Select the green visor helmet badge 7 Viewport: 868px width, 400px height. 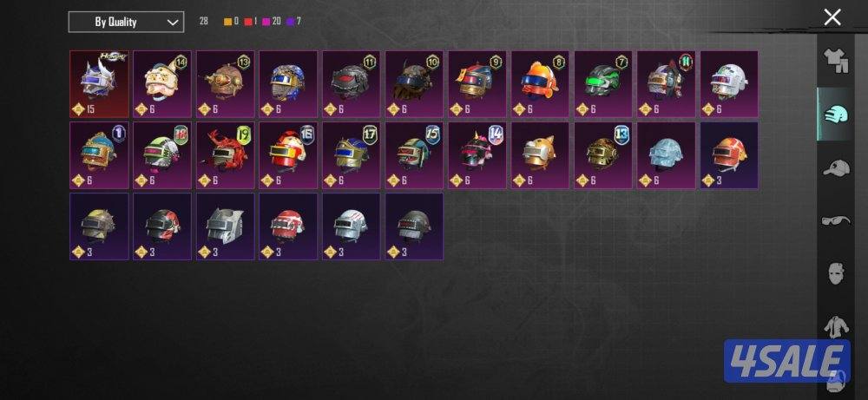point(603,84)
